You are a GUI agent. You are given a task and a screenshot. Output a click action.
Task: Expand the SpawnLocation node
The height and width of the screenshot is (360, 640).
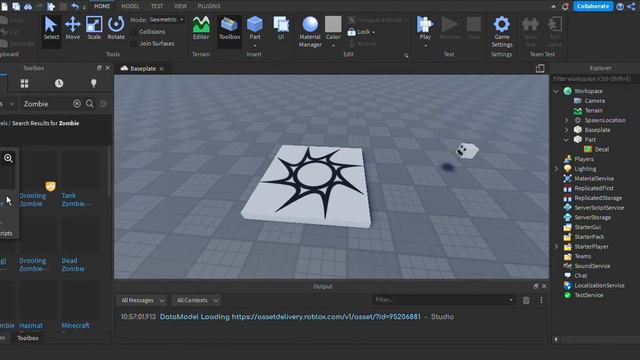(x=567, y=120)
